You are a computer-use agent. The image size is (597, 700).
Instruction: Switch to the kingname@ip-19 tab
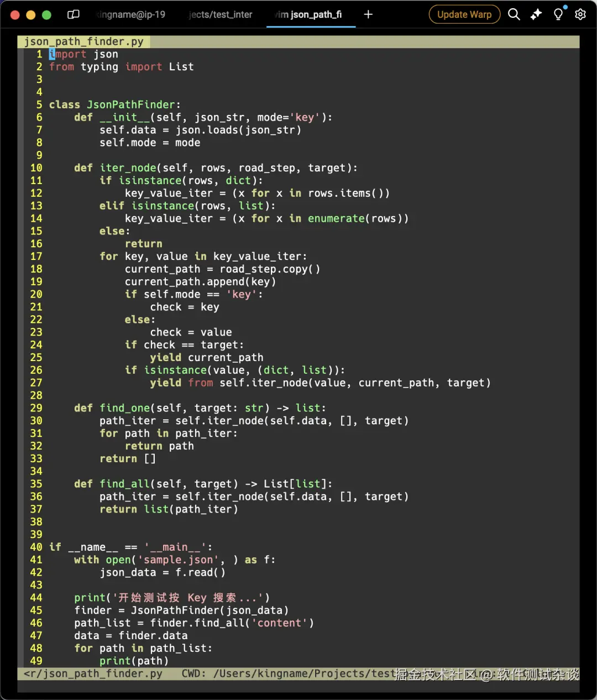pos(130,14)
